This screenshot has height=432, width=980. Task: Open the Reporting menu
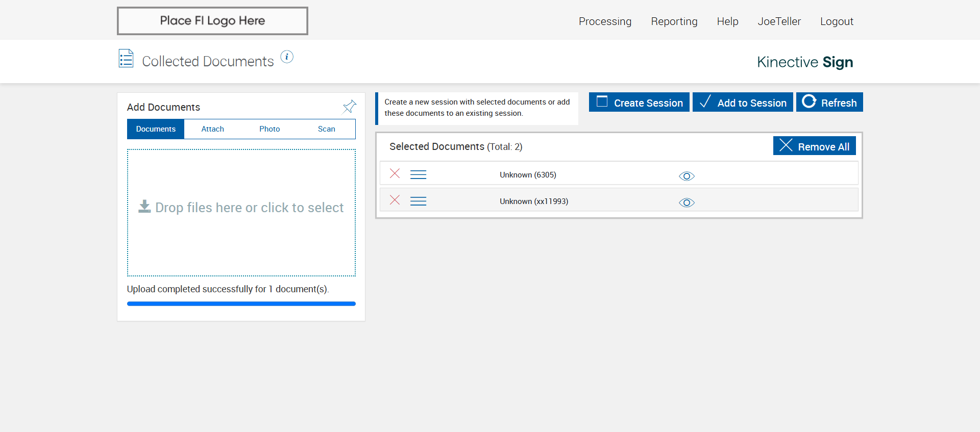[x=674, y=21]
